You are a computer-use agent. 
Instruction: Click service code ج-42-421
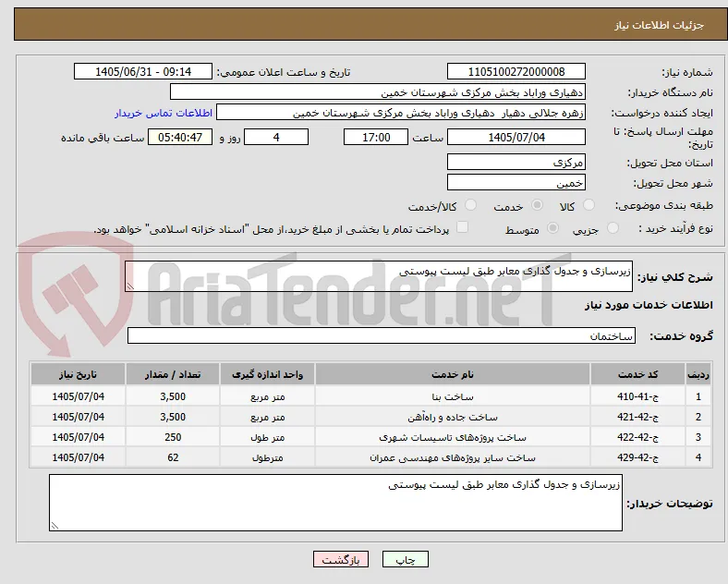(x=637, y=418)
